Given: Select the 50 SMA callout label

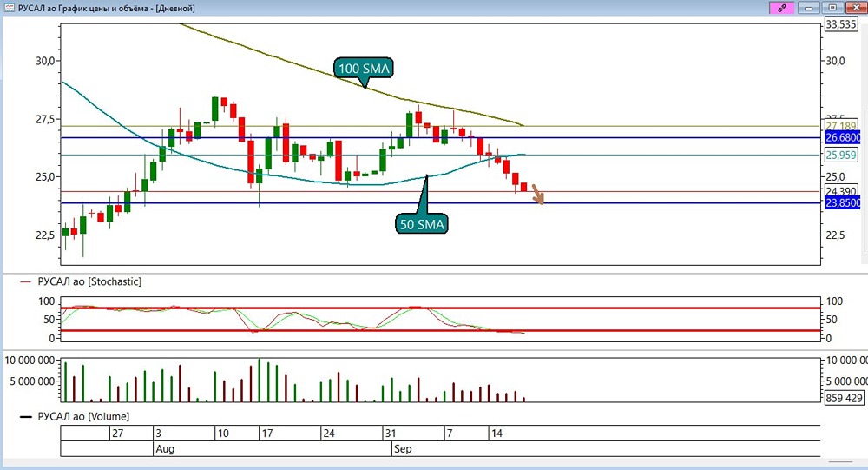Looking at the screenshot, I should 422,224.
